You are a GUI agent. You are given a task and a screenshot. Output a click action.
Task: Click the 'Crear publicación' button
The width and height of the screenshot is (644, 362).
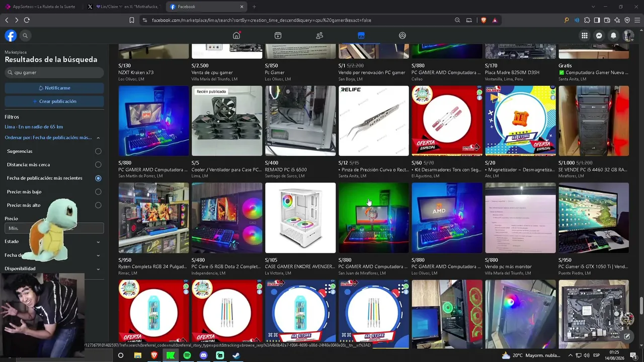click(54, 102)
